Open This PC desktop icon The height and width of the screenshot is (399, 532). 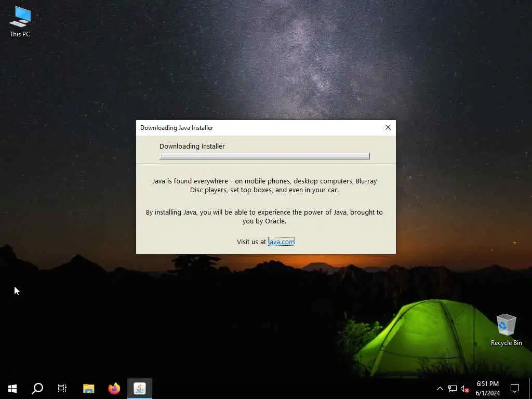pyautogui.click(x=20, y=21)
